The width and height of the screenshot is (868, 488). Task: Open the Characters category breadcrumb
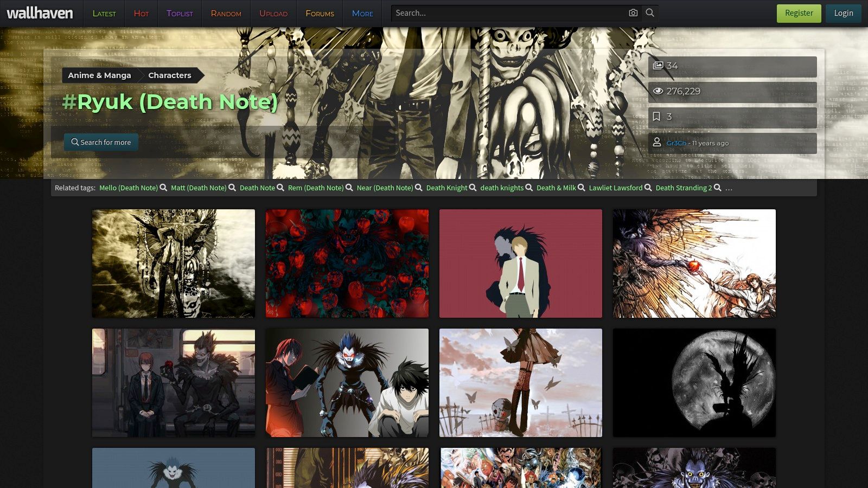coord(170,75)
